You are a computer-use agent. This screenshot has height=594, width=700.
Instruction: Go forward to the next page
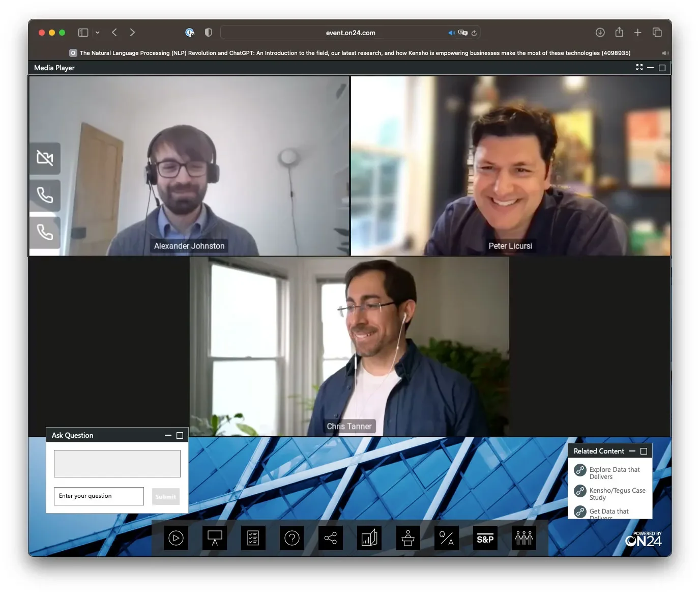coord(132,33)
